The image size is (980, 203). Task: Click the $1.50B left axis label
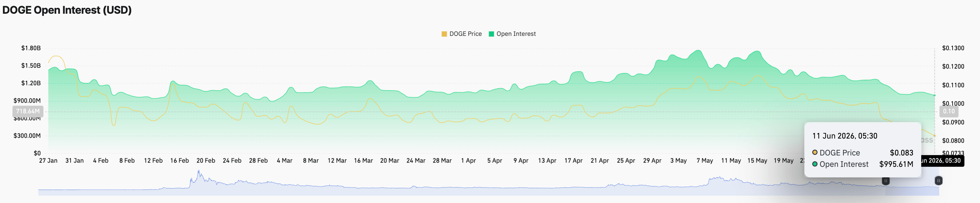click(31, 66)
